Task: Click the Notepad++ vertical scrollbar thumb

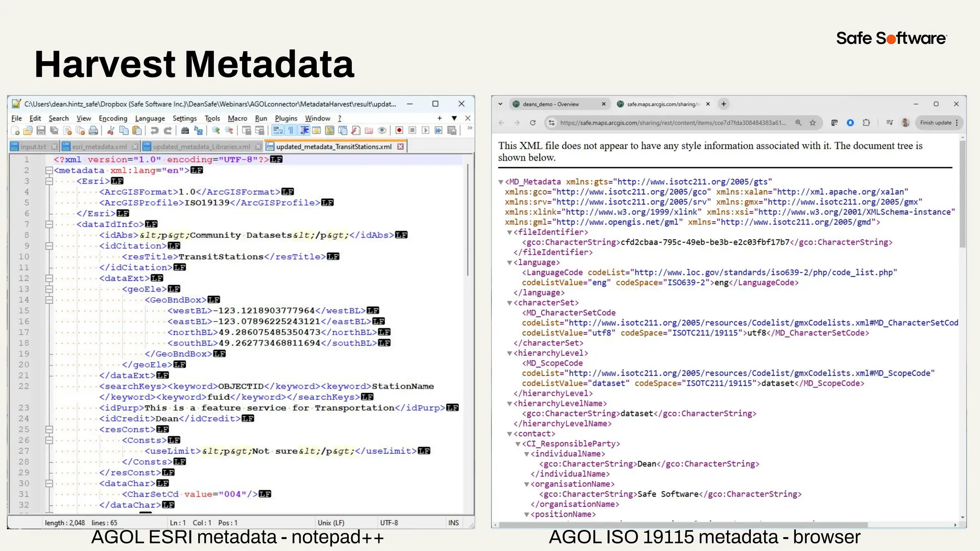Action: coord(468,219)
